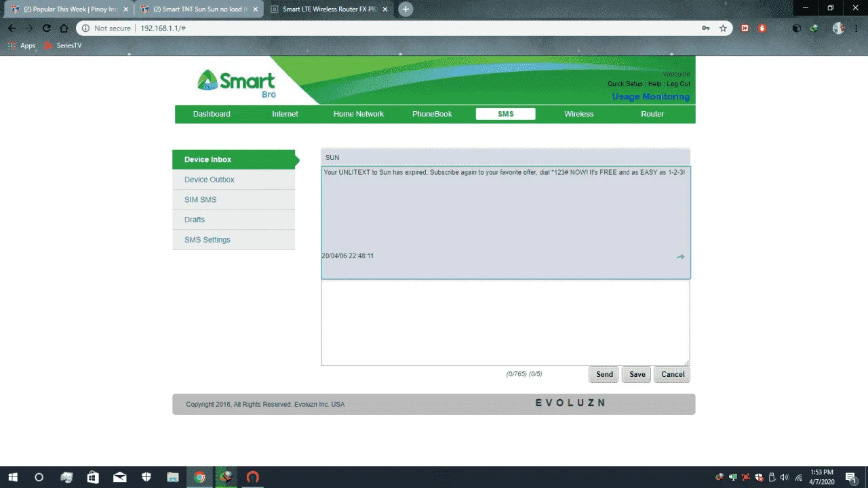Open the Chrome profile avatar

[838, 28]
